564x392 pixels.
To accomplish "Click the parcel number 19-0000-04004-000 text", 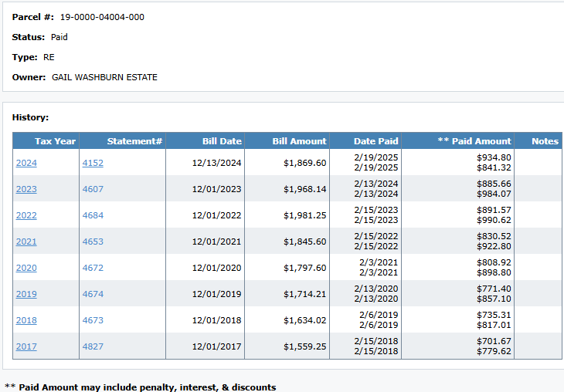I will tap(102, 17).
